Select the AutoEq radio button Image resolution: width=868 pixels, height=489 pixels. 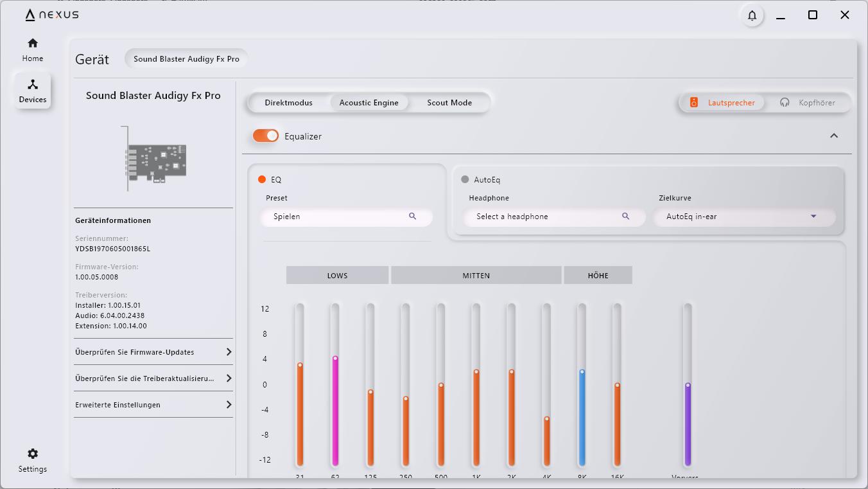click(465, 180)
